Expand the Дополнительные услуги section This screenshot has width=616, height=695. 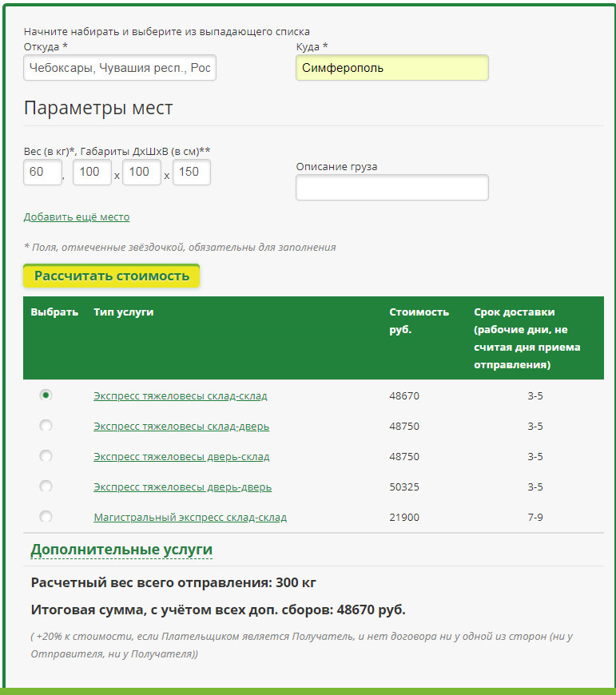[121, 550]
